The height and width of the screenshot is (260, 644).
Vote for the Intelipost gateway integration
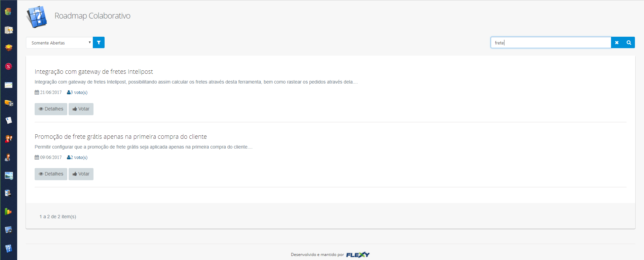pyautogui.click(x=81, y=109)
